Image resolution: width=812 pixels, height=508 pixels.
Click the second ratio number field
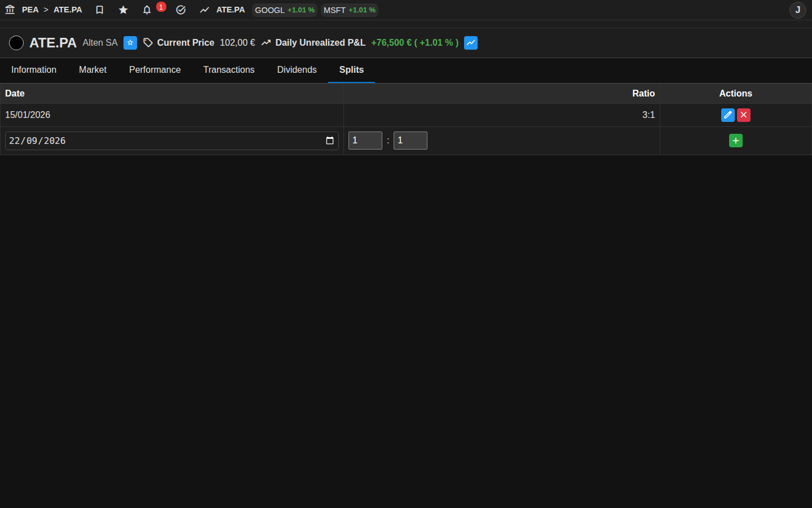(411, 141)
